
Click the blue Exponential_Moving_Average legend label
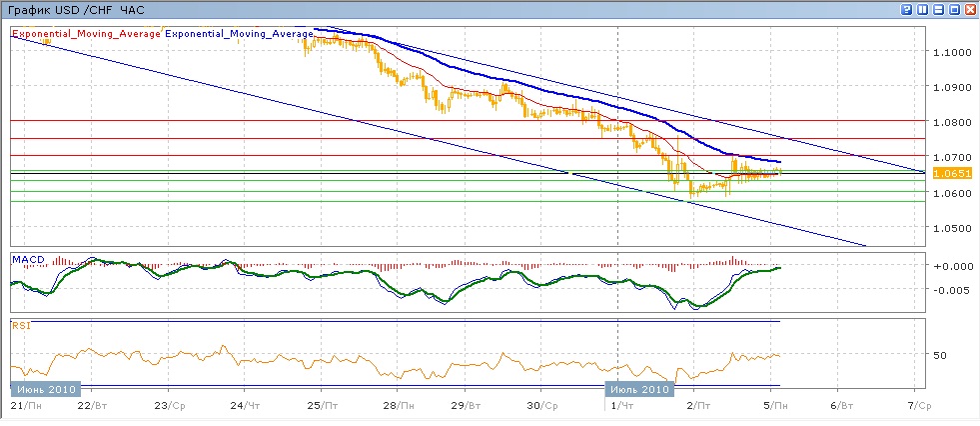(x=239, y=33)
